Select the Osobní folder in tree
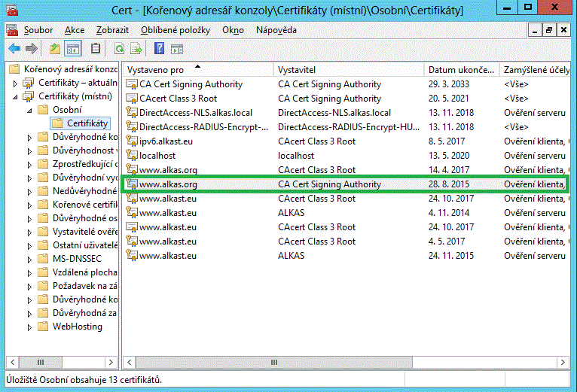Image resolution: width=577 pixels, height=392 pixels. [67, 110]
